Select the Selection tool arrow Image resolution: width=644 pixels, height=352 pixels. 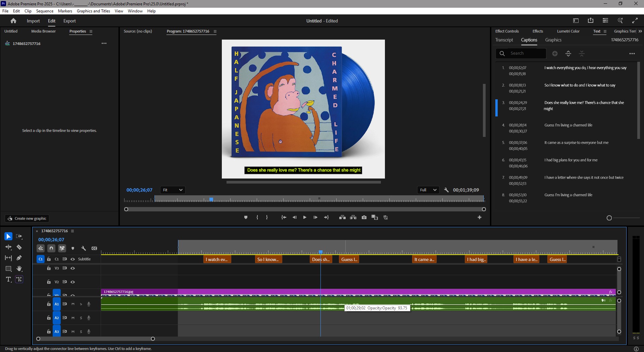[8, 237]
